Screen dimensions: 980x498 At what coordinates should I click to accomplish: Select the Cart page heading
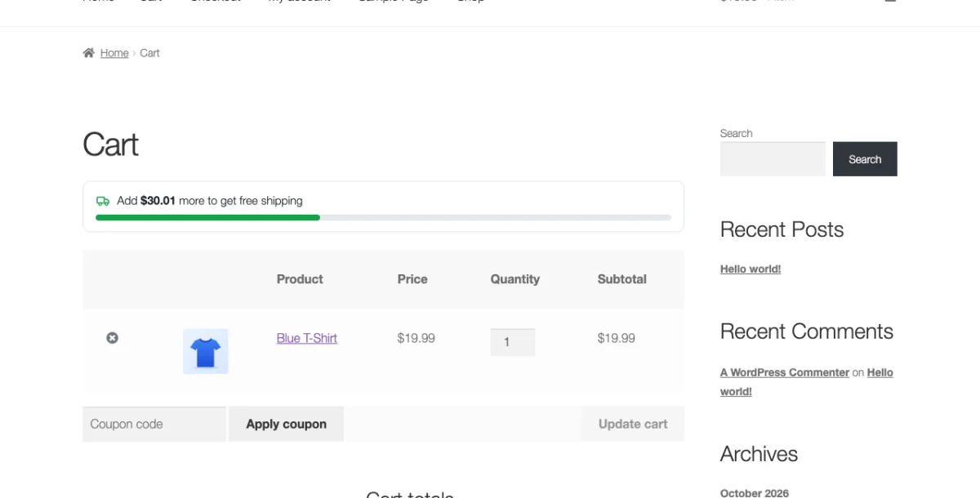coord(111,145)
